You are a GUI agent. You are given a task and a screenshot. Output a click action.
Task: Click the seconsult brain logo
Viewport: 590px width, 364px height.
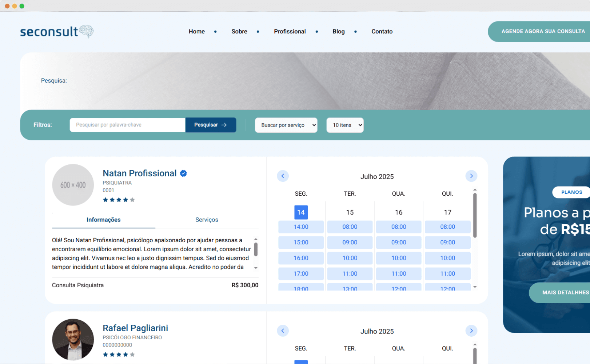[57, 32]
